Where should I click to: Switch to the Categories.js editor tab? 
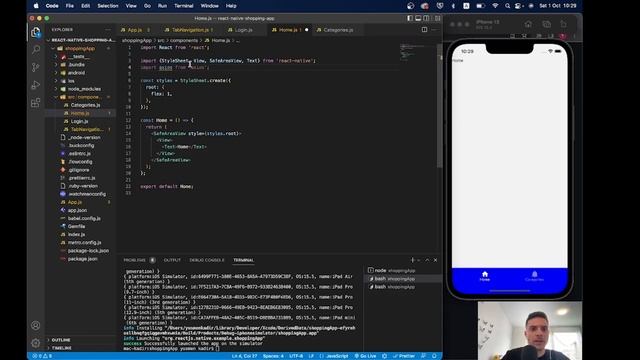tap(338, 30)
